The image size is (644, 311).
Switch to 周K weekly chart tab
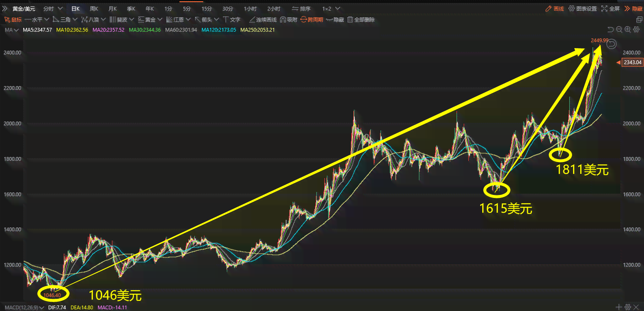pos(94,8)
